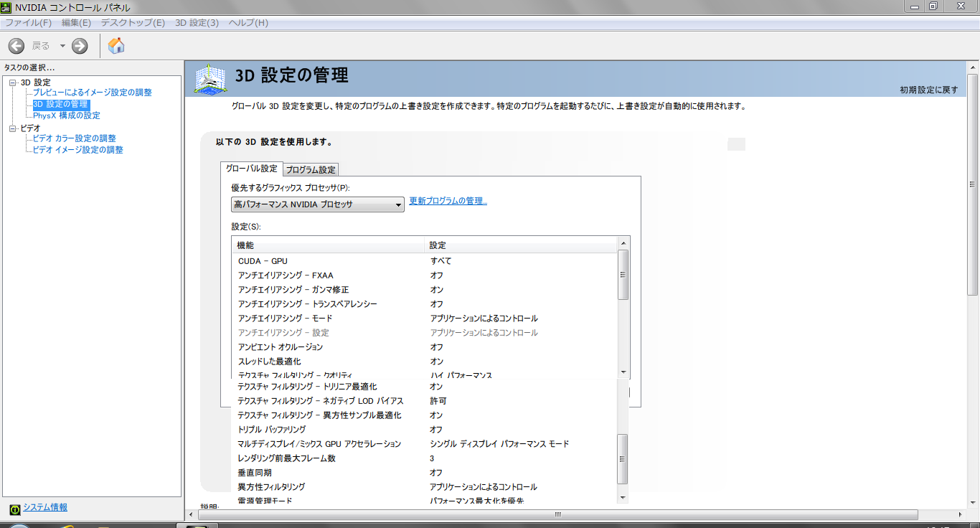This screenshot has height=528, width=980.
Task: Click the オフ value for 垂直同期
Action: point(436,473)
